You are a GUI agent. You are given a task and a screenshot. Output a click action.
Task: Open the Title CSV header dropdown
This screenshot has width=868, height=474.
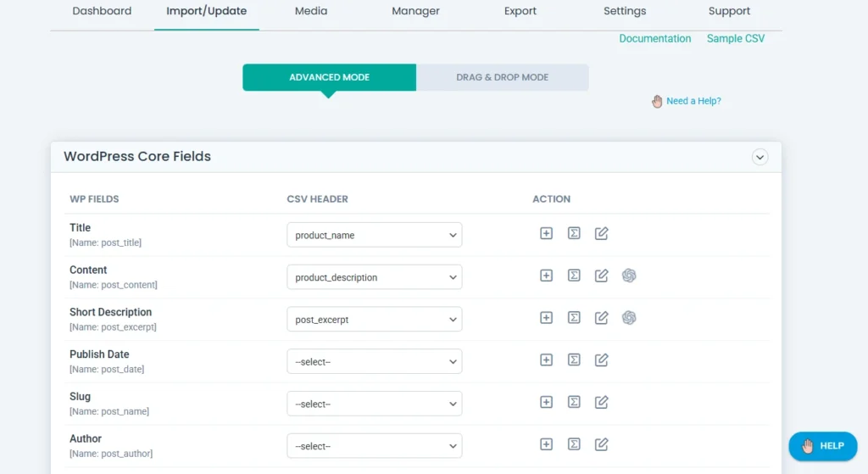click(x=374, y=235)
